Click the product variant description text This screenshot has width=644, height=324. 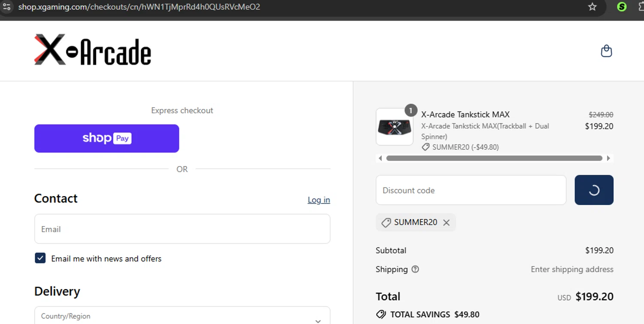[485, 131]
